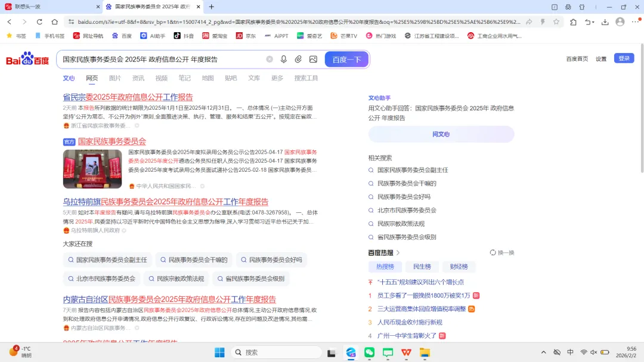Open 乌拉特前旗民族事务委员会 annual report result
644x362 pixels.
click(x=166, y=202)
